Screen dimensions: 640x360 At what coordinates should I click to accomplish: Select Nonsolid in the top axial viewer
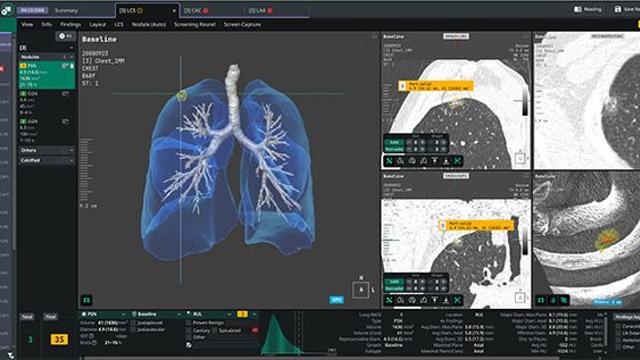[x=394, y=149]
